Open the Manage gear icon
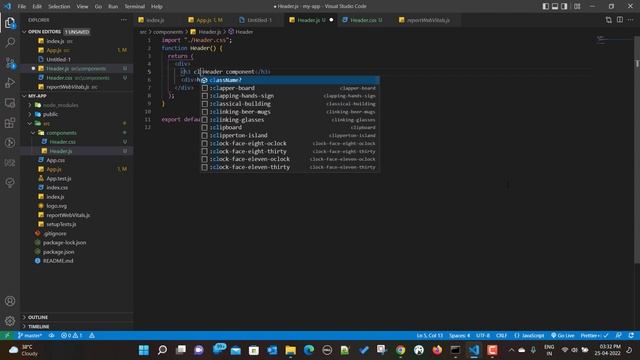 click(x=10, y=321)
